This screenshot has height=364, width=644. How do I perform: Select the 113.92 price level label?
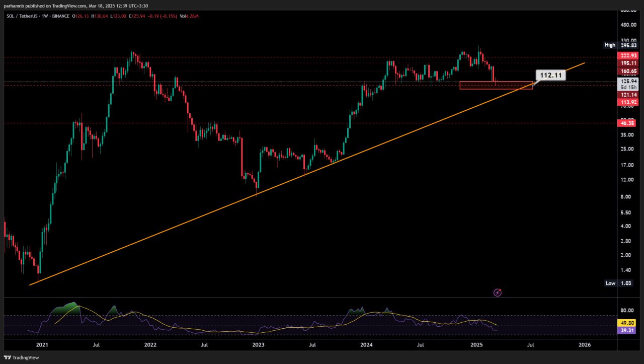[x=628, y=102]
